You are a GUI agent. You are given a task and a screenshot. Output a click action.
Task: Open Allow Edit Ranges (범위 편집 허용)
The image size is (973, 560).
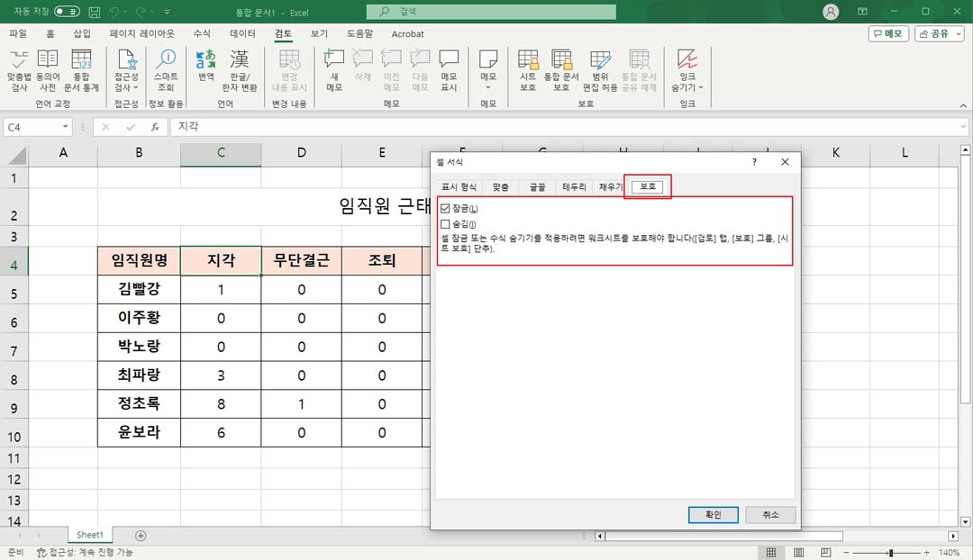point(600,71)
